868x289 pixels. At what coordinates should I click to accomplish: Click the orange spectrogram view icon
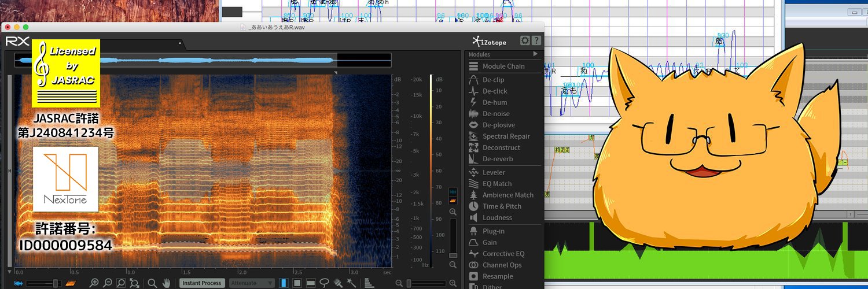click(x=71, y=283)
